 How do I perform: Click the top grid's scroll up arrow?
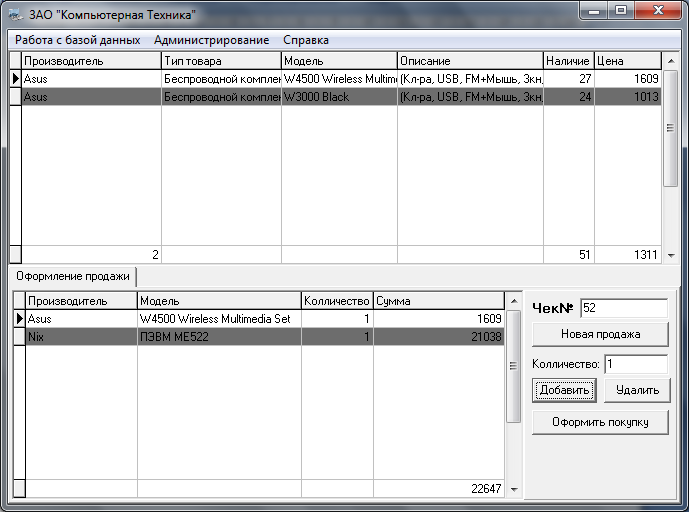[x=671, y=61]
